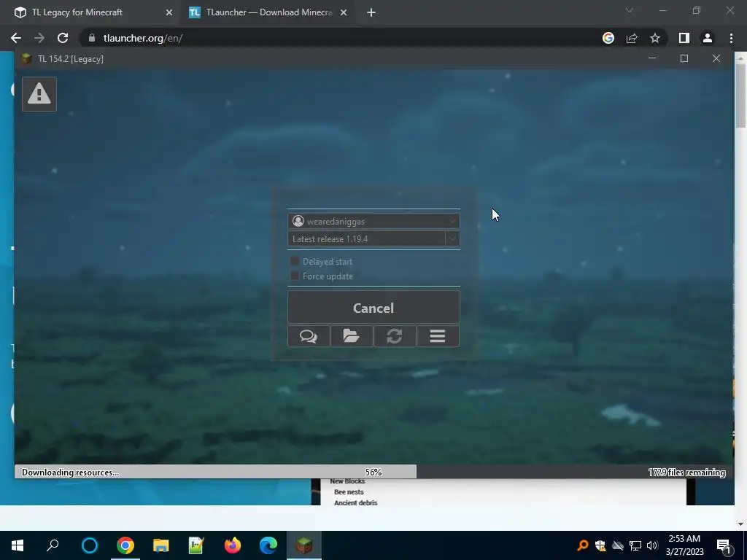Image resolution: width=747 pixels, height=560 pixels.
Task: Expand the Latest release 1.19.4 version dropdown
Action: [x=452, y=238]
